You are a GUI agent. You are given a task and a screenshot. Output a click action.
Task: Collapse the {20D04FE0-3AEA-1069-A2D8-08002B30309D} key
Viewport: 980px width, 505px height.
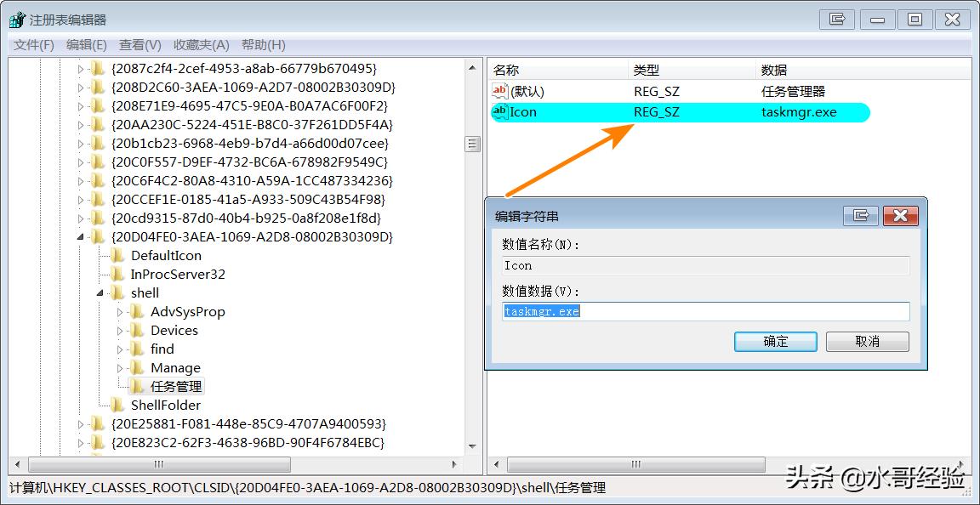pyautogui.click(x=80, y=237)
